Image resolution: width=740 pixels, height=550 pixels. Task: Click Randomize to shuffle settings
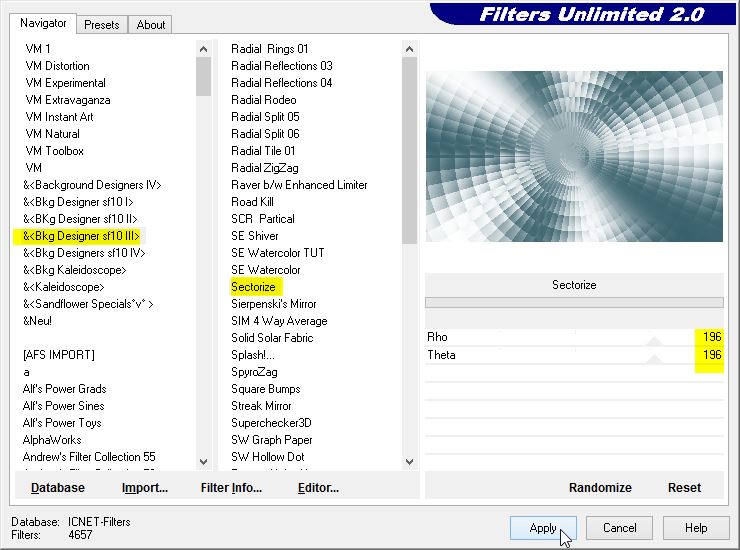pos(600,488)
